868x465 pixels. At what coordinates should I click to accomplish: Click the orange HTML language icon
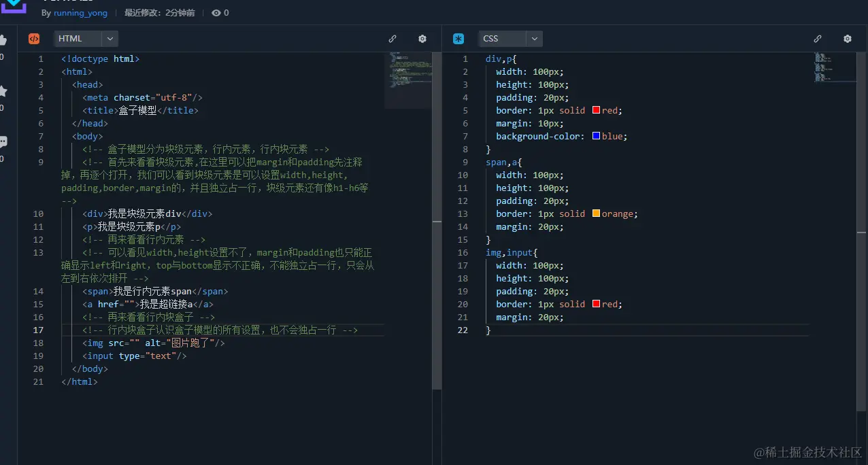(34, 39)
